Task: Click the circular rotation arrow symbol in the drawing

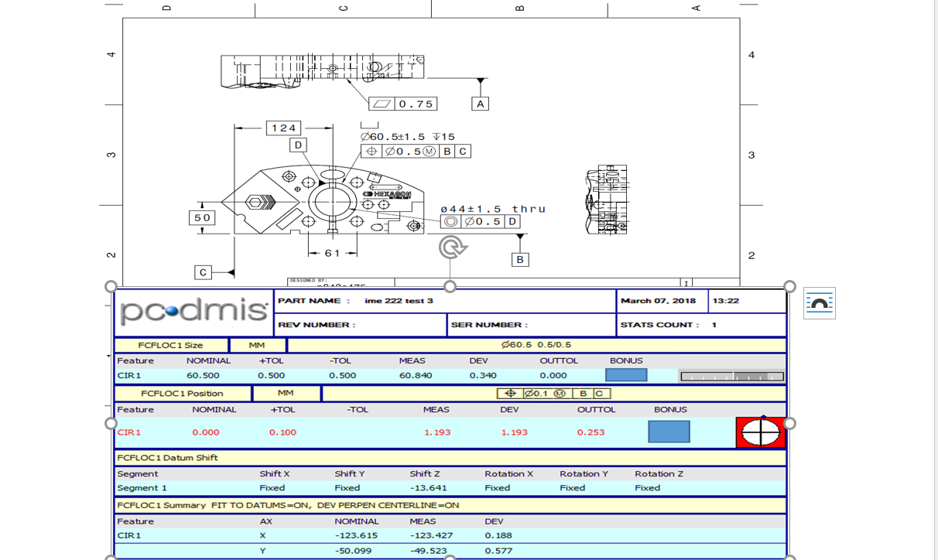Action: coord(452,246)
